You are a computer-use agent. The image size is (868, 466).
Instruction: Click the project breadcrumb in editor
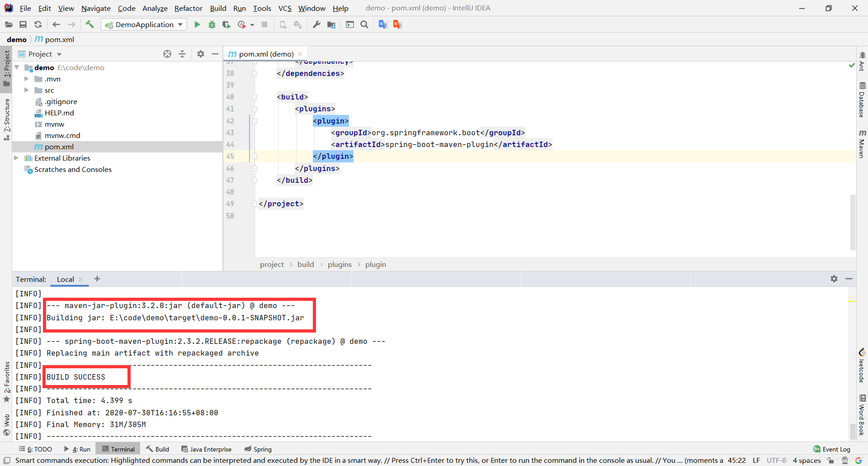click(272, 264)
